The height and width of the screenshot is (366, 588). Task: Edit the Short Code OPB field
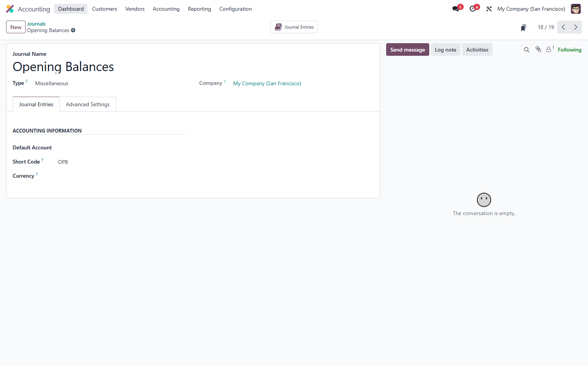(x=122, y=162)
